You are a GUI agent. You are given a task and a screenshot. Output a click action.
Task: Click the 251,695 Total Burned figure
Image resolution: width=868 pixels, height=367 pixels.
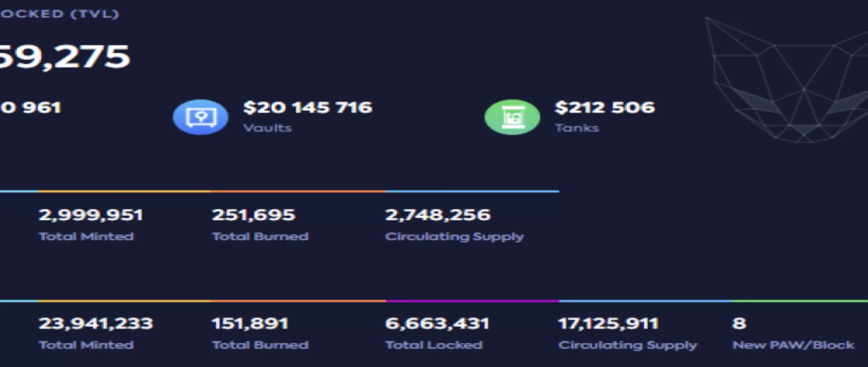click(254, 215)
